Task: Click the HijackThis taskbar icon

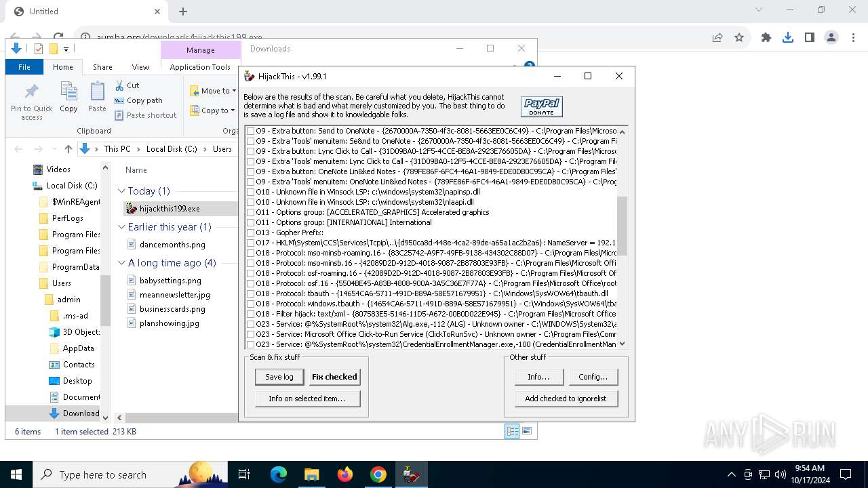Action: pos(412,474)
